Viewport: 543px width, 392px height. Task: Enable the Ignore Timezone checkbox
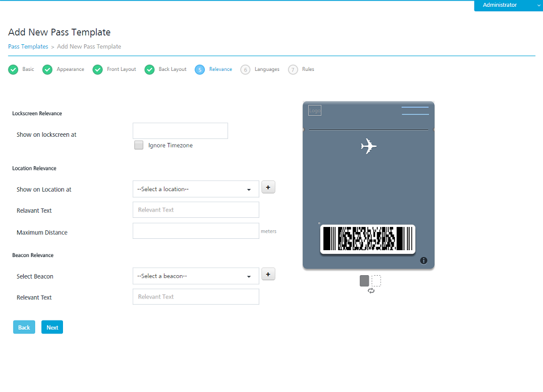[139, 145]
